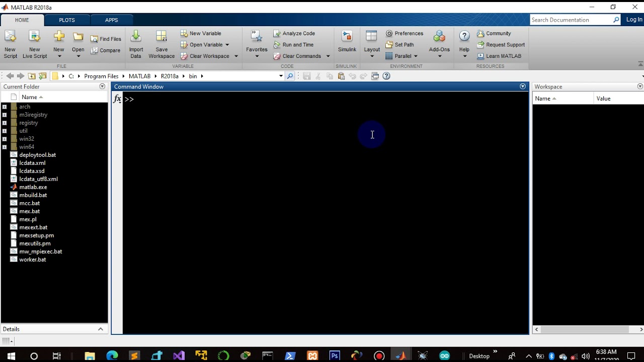Expand Clear Commands dropdown arrow

328,56
